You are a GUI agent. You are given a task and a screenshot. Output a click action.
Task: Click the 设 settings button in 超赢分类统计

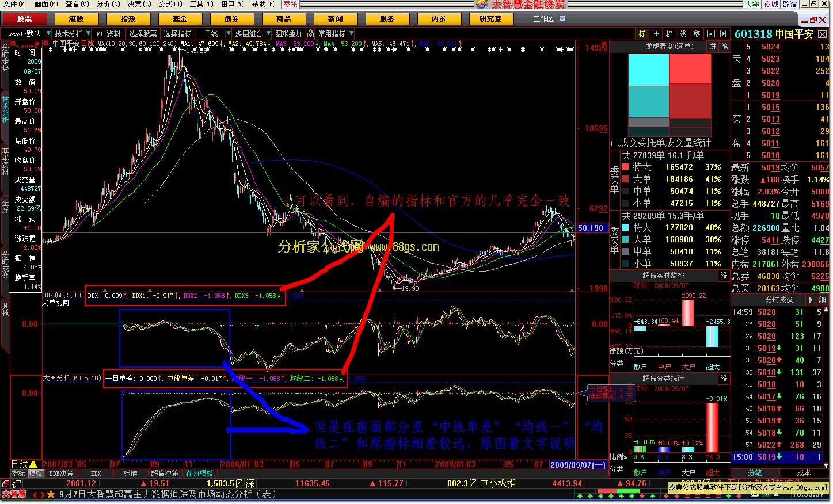[x=724, y=379]
